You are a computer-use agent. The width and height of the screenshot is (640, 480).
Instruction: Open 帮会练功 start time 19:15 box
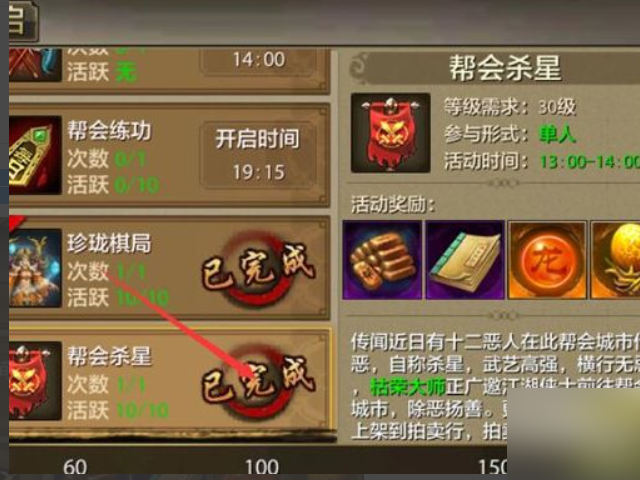(259, 156)
